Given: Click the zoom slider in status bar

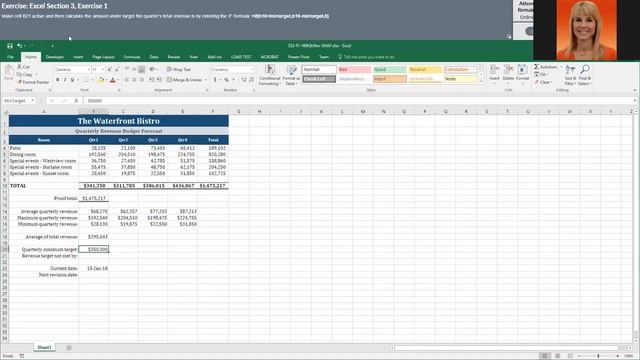Looking at the screenshot, I should point(598,356).
